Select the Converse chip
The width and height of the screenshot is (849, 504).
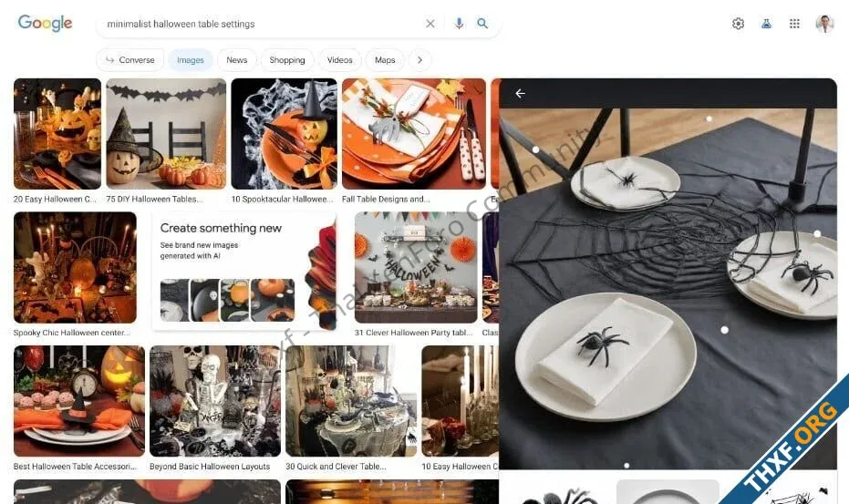click(x=129, y=60)
